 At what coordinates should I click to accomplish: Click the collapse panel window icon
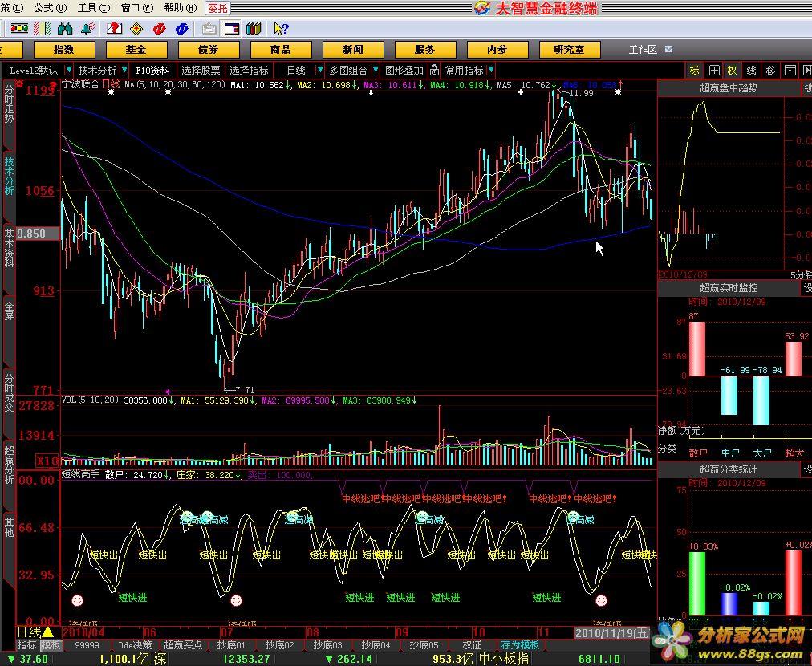[x=790, y=71]
